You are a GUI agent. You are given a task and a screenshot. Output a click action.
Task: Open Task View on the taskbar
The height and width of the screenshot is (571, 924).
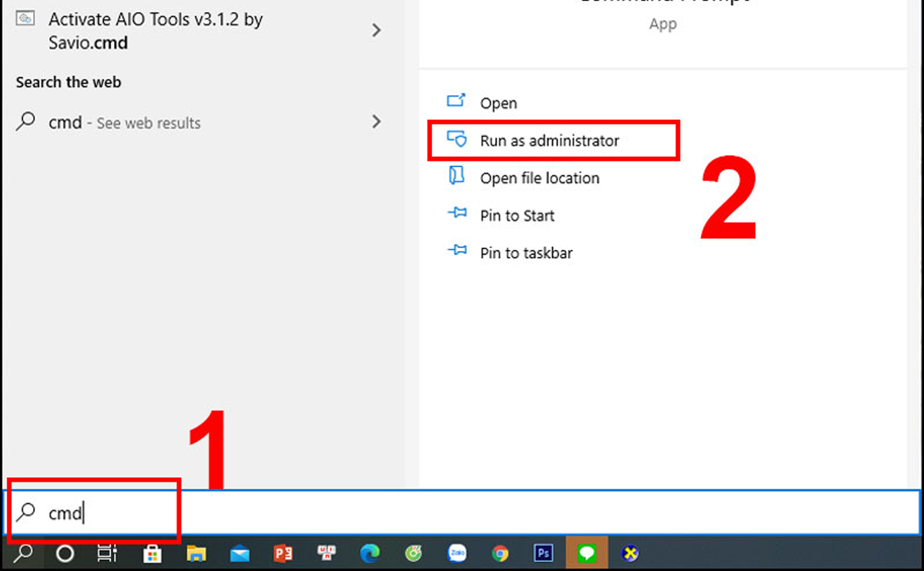click(x=107, y=553)
